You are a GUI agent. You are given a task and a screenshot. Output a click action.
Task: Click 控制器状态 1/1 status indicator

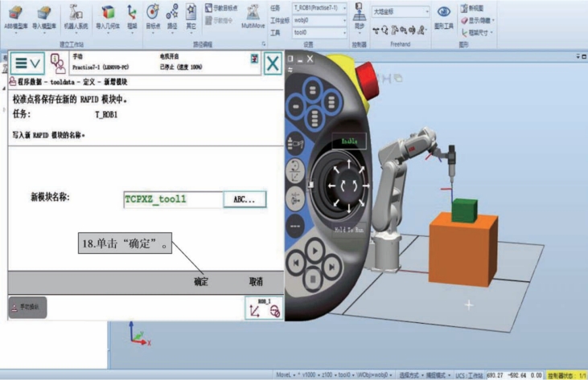click(x=566, y=375)
